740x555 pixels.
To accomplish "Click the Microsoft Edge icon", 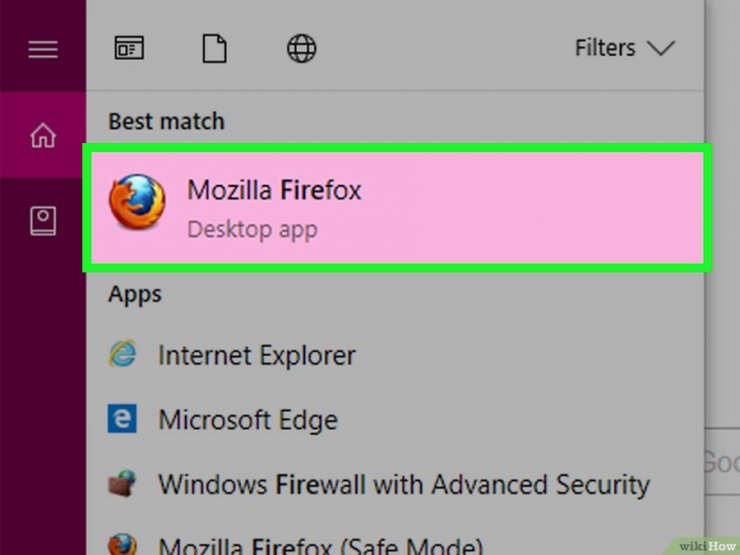I will click(x=123, y=420).
